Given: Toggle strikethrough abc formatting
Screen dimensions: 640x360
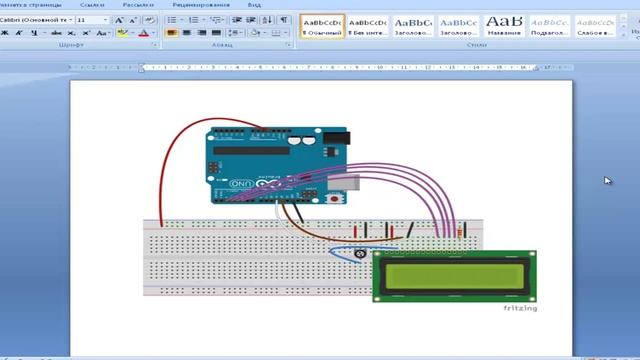Looking at the screenshot, I should (x=56, y=33).
